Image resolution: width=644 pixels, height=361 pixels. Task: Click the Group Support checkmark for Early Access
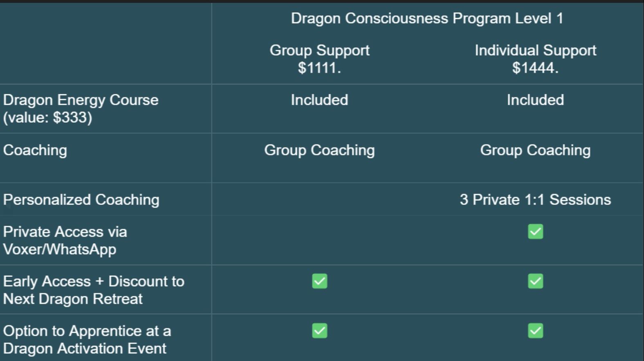click(319, 281)
